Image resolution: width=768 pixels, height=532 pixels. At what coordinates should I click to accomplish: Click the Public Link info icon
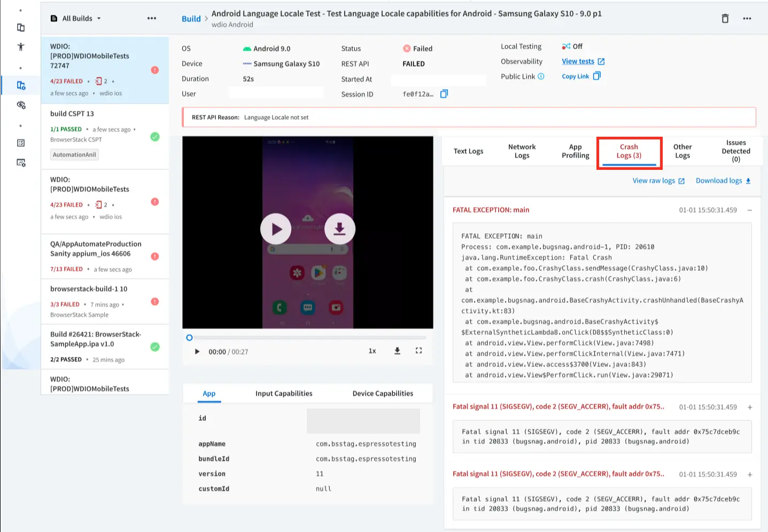tap(541, 76)
